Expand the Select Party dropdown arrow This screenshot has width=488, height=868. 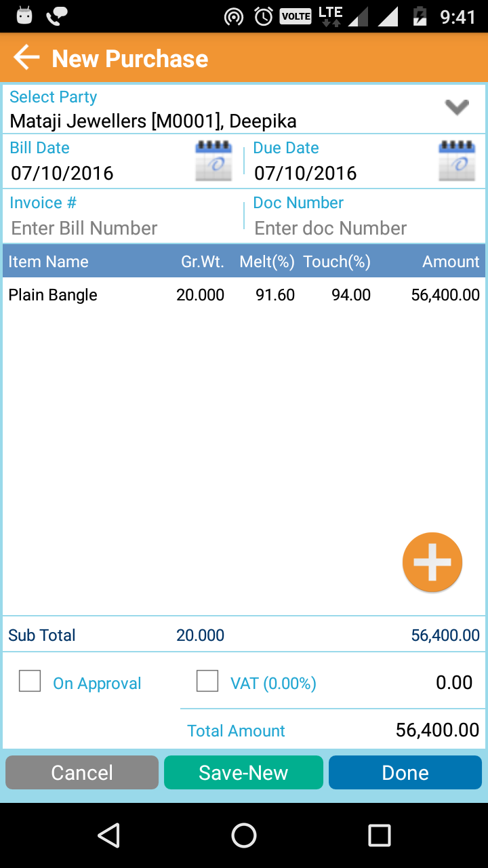(x=457, y=107)
